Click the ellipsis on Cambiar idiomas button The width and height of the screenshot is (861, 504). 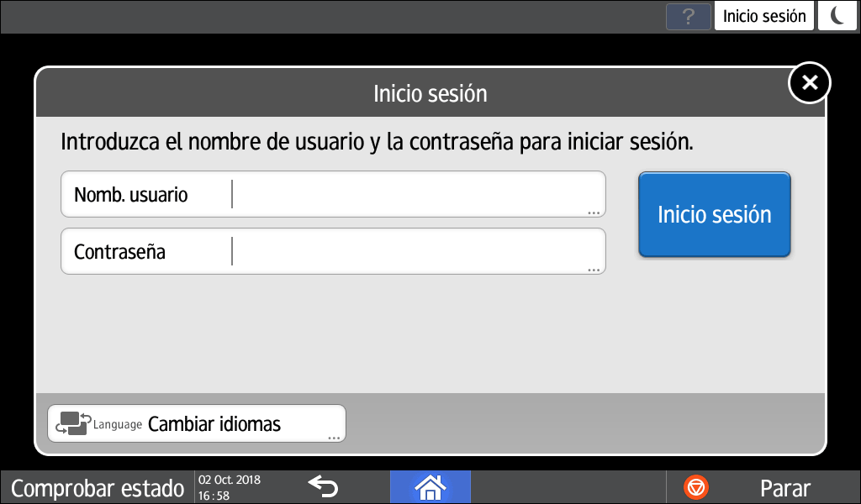point(334,438)
